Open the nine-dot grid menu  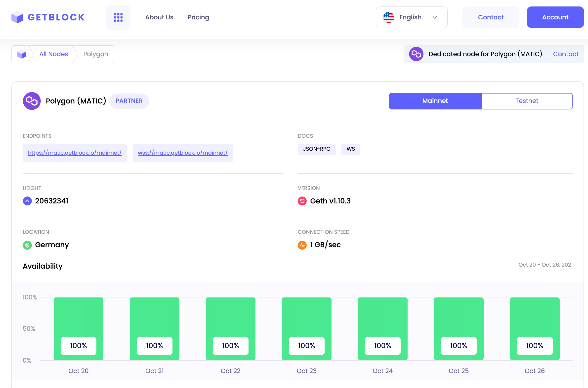(118, 17)
